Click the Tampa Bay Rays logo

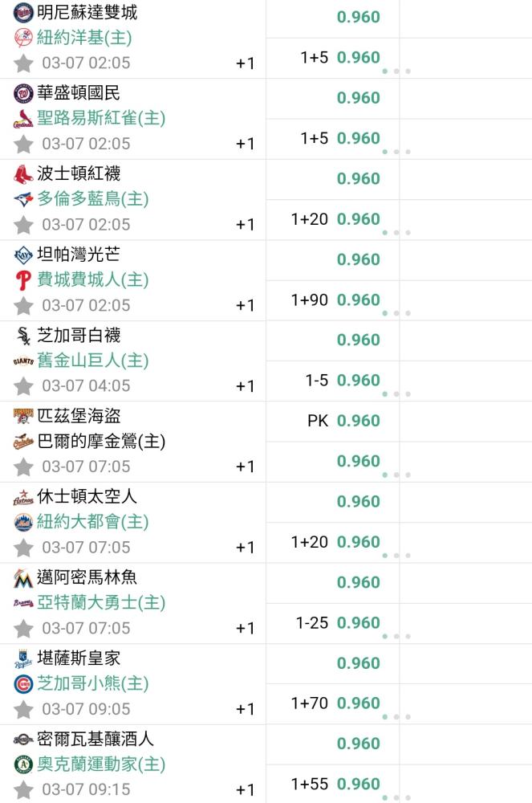click(x=23, y=255)
